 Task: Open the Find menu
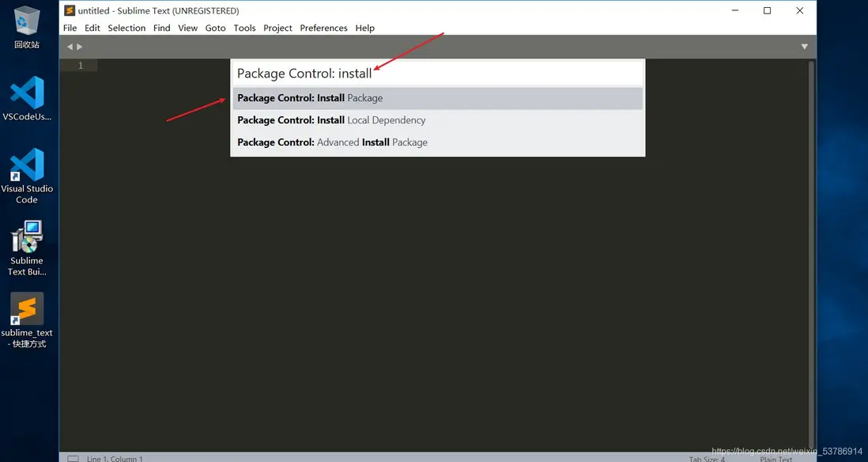(161, 28)
